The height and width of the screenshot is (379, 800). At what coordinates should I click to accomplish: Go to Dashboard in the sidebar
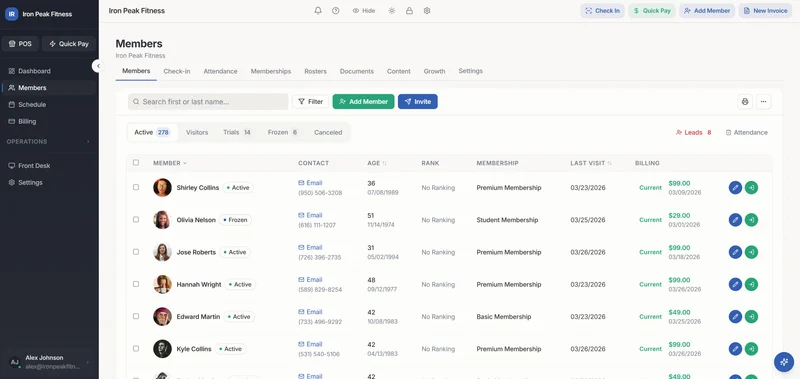pyautogui.click(x=48, y=71)
